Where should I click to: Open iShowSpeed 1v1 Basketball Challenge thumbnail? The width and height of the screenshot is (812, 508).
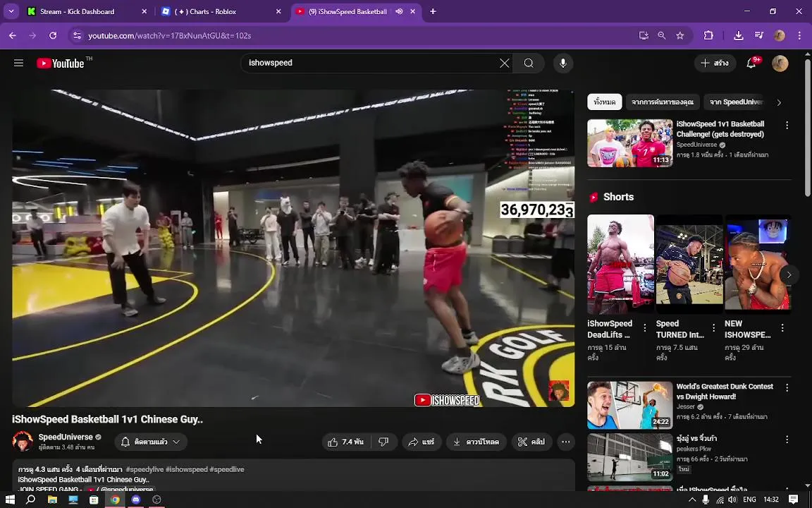(x=629, y=143)
